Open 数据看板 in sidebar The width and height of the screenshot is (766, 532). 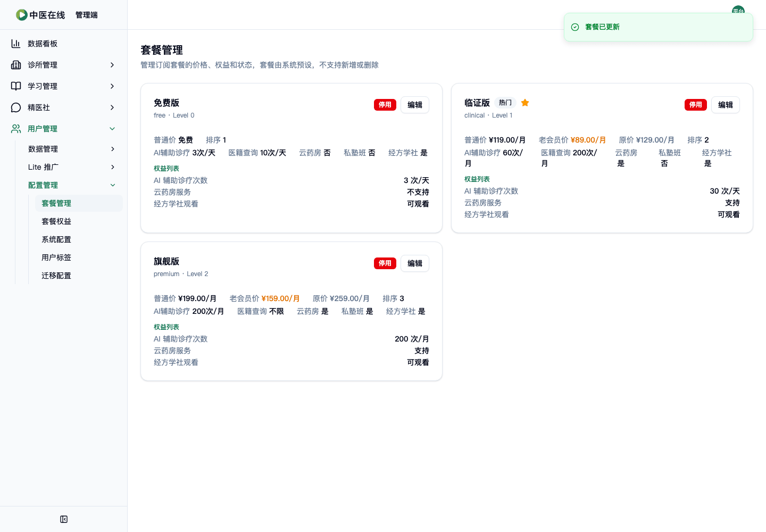(64, 44)
